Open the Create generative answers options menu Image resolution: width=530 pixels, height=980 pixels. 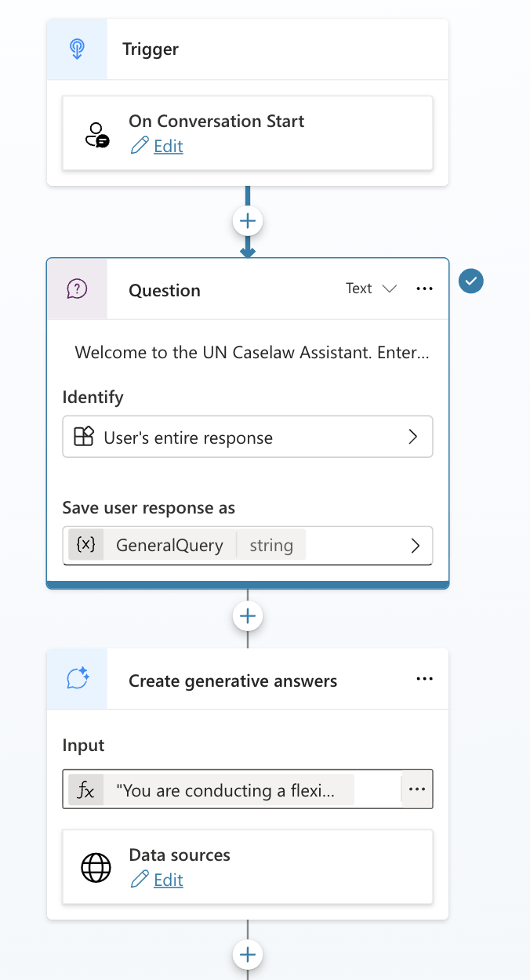point(425,679)
